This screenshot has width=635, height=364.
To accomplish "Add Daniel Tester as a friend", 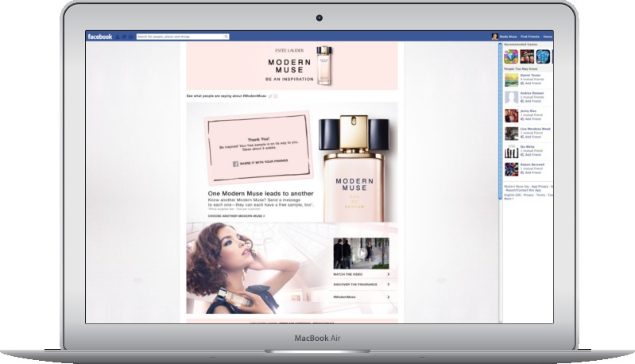I will coord(531,83).
